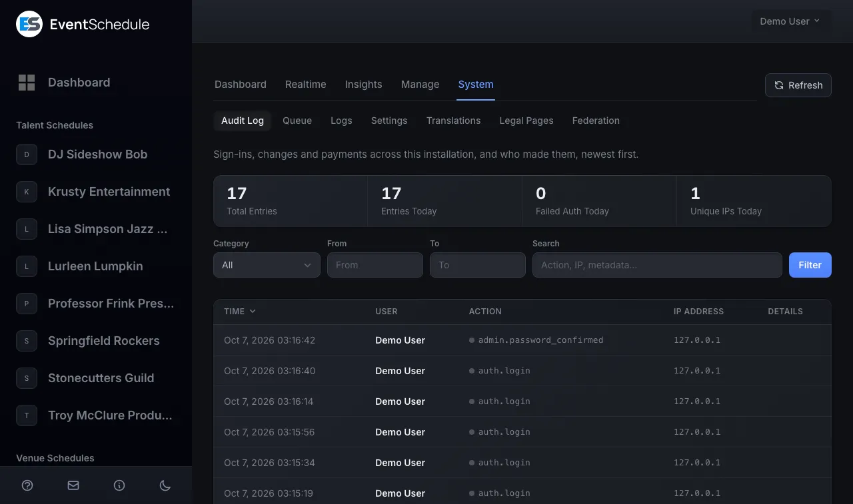
Task: Expand the Category dropdown set to All
Action: tap(267, 265)
